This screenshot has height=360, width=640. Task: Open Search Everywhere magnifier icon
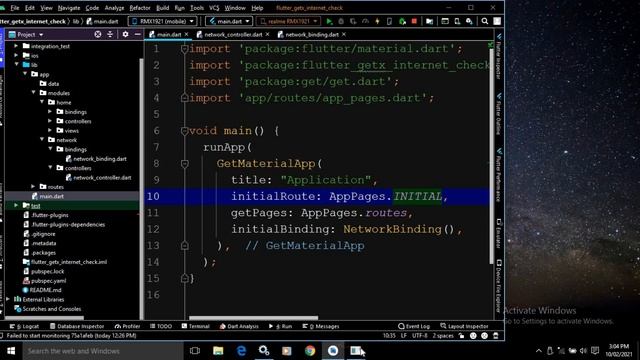point(484,21)
